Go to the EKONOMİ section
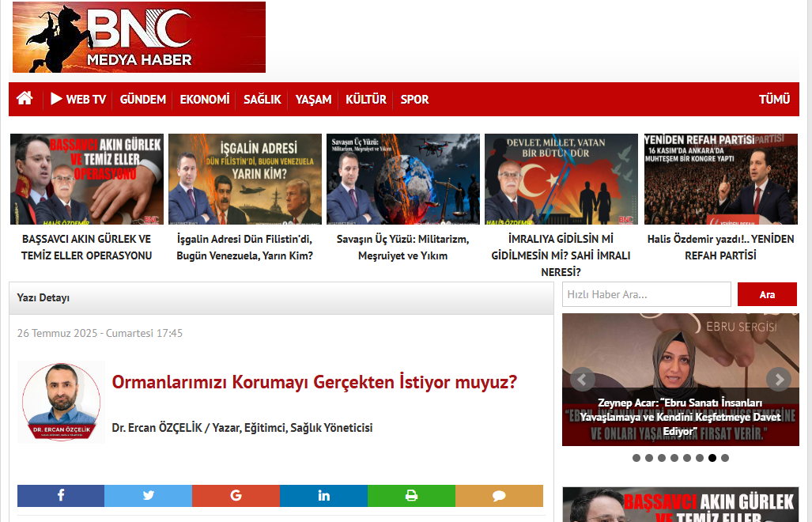 tap(205, 100)
